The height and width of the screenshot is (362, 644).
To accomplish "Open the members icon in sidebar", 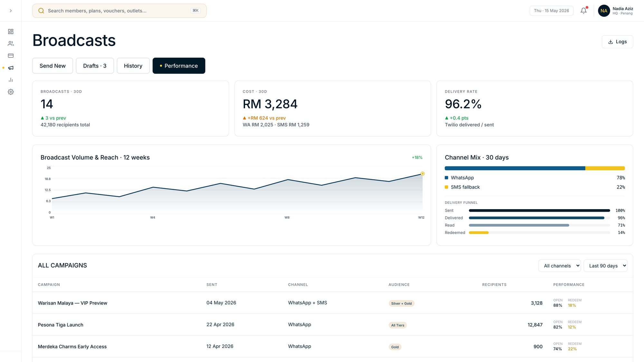I will [x=11, y=43].
